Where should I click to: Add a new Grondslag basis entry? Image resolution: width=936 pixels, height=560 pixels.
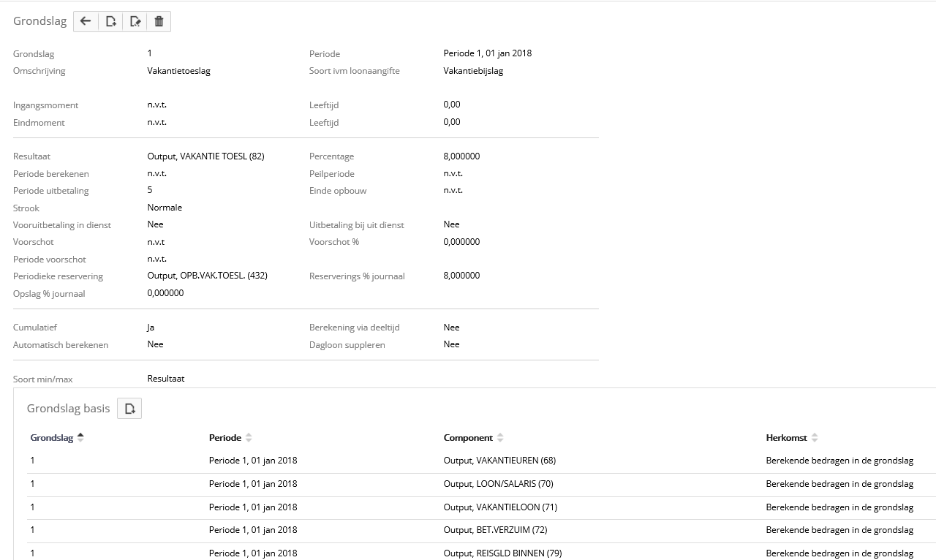[x=129, y=409]
